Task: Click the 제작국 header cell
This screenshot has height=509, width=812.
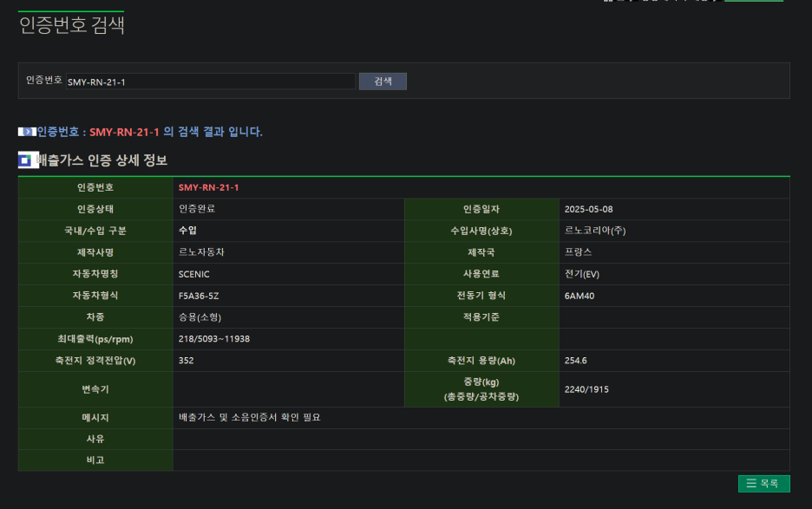Action: coord(481,252)
